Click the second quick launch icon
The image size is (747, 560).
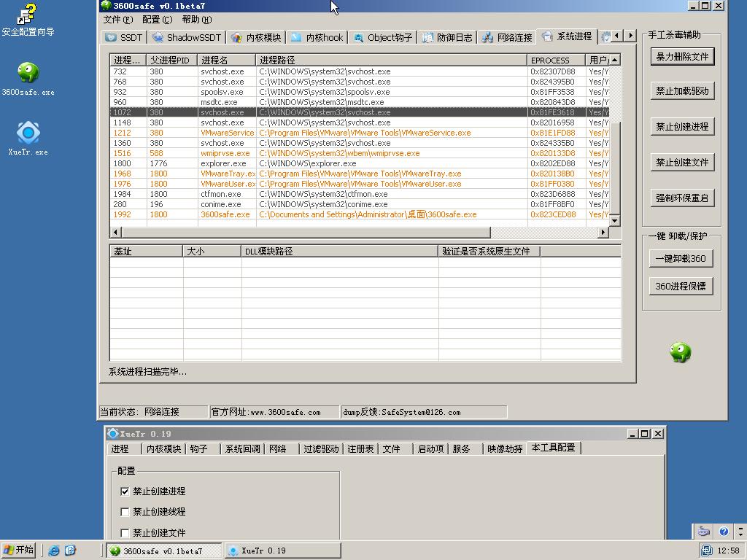(70, 550)
